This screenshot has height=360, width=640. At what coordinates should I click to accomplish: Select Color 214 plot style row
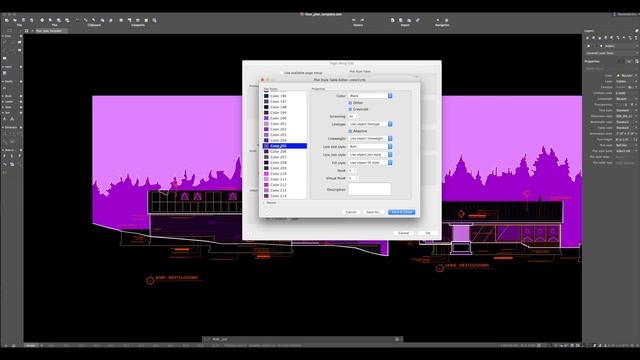284,196
